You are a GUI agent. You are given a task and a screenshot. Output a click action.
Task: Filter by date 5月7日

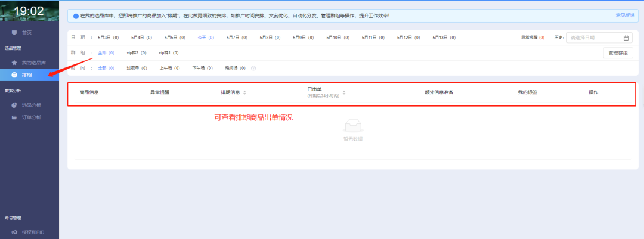237,38
